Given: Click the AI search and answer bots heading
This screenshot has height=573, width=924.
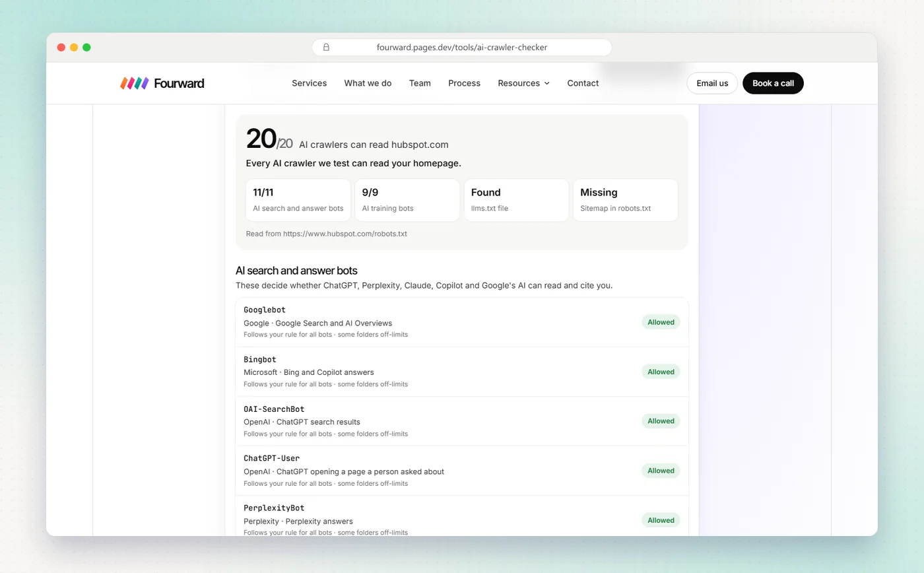Looking at the screenshot, I should 296,271.
